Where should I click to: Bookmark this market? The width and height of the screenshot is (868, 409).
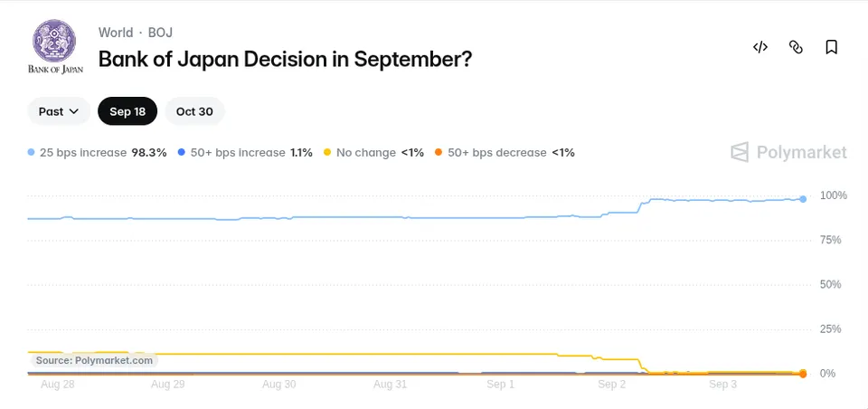click(x=831, y=47)
